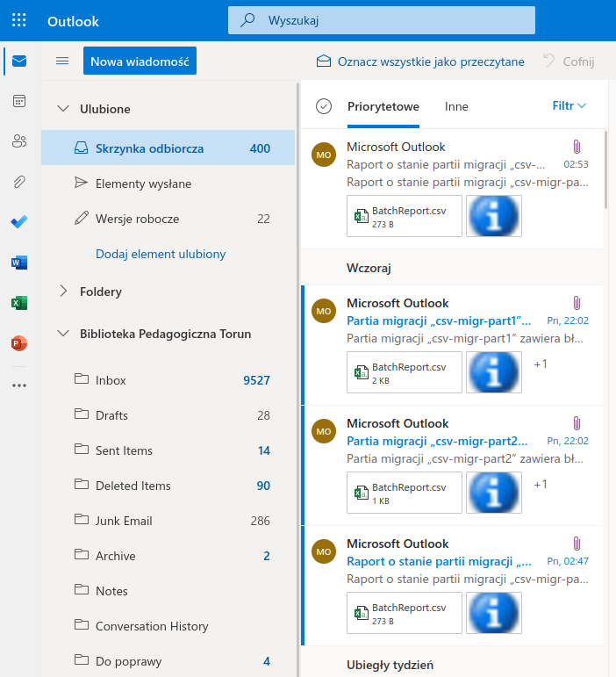616x677 pixels.
Task: Toggle the hamburger navigation pane button
Action: tap(62, 61)
